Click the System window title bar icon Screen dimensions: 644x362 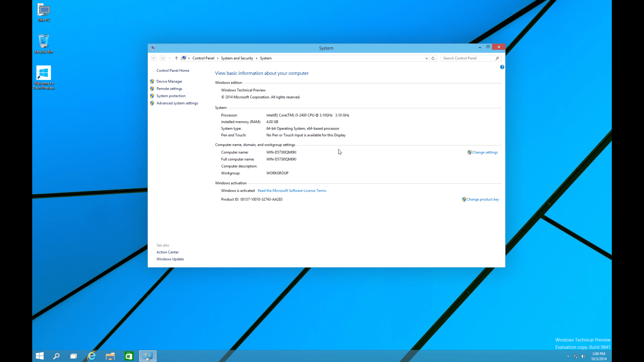(x=153, y=48)
